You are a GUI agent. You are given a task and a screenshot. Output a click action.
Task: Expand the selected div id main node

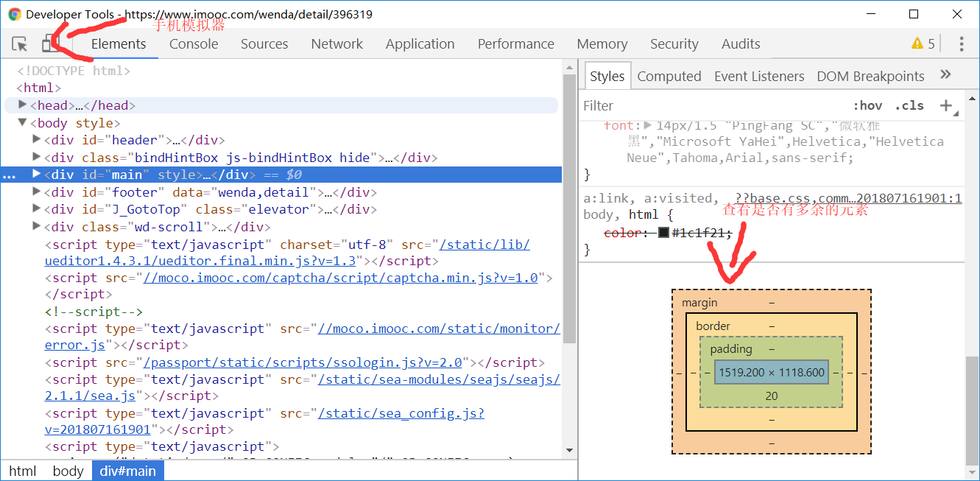37,175
